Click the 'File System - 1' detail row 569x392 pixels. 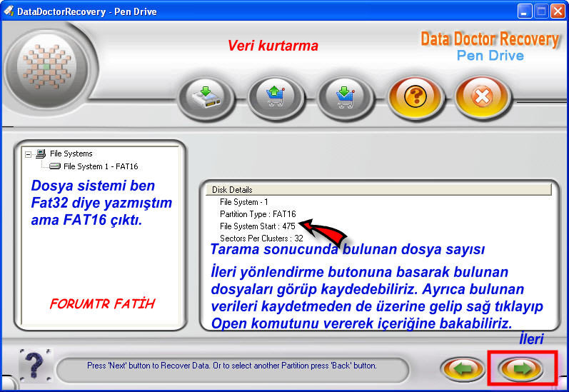tap(244, 202)
